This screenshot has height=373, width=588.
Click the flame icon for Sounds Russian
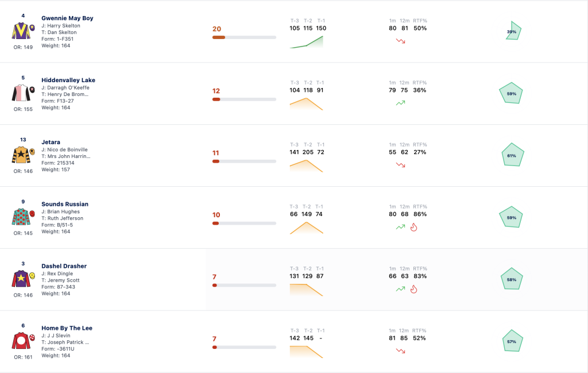tap(413, 227)
